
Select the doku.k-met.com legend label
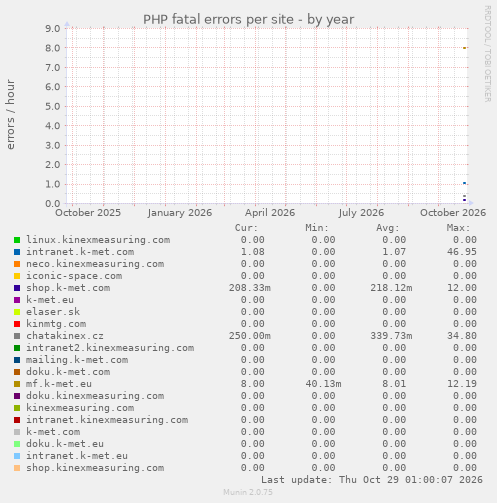point(68,372)
